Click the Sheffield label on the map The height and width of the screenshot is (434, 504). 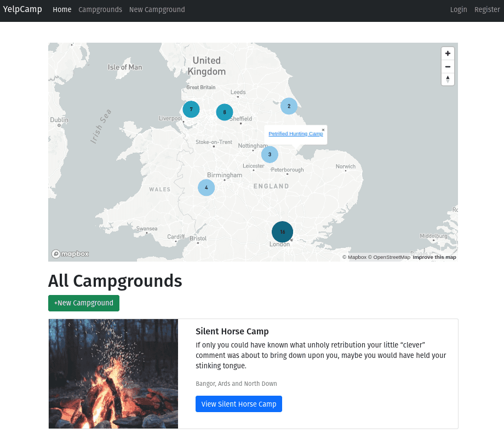coord(240,119)
